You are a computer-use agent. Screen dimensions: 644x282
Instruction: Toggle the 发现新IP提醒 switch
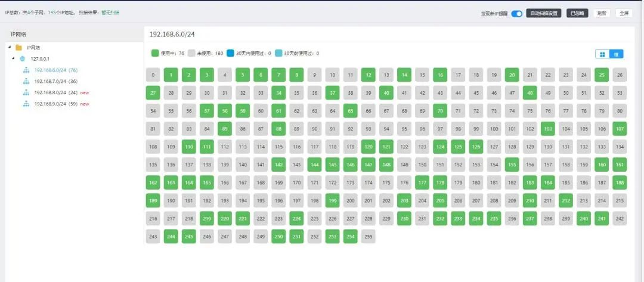pyautogui.click(x=516, y=14)
